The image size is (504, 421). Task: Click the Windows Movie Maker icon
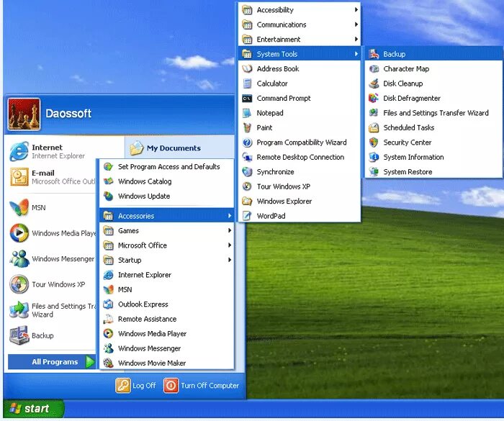[x=108, y=363]
